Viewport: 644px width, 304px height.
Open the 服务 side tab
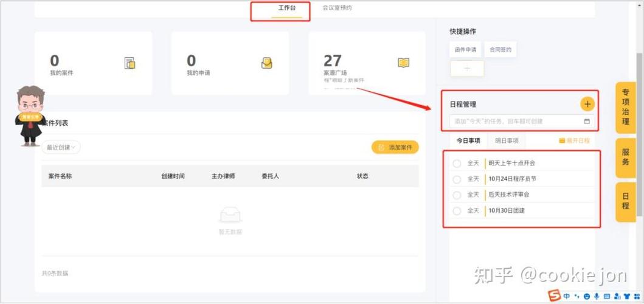point(625,157)
